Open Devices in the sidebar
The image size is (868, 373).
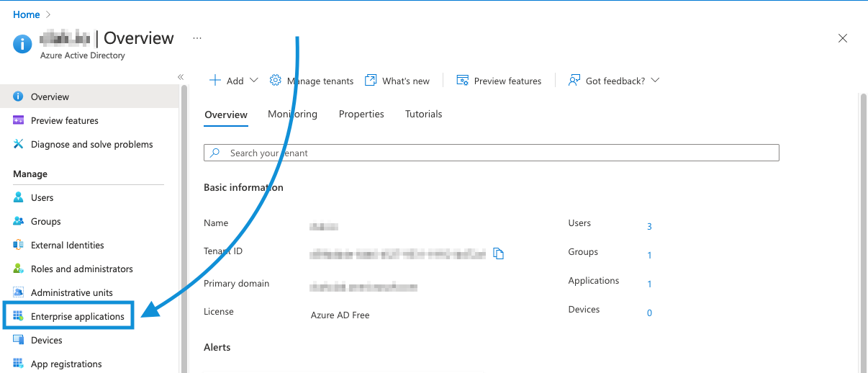[46, 340]
